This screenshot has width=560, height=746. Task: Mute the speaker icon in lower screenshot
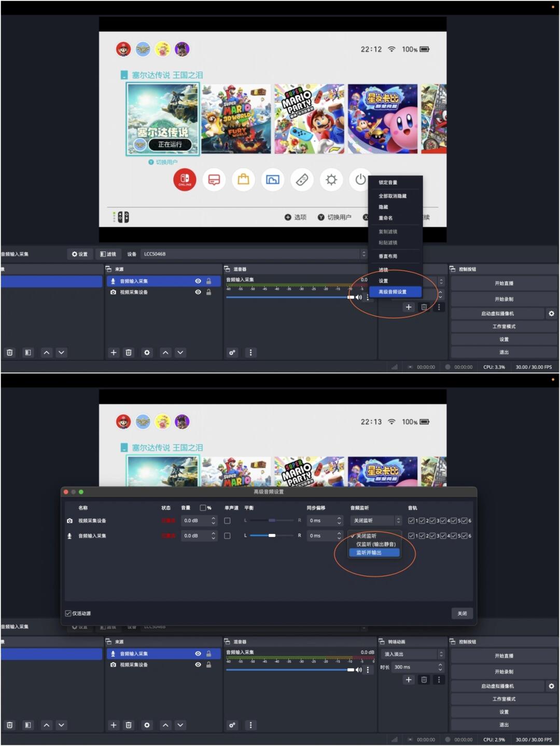pyautogui.click(x=359, y=670)
